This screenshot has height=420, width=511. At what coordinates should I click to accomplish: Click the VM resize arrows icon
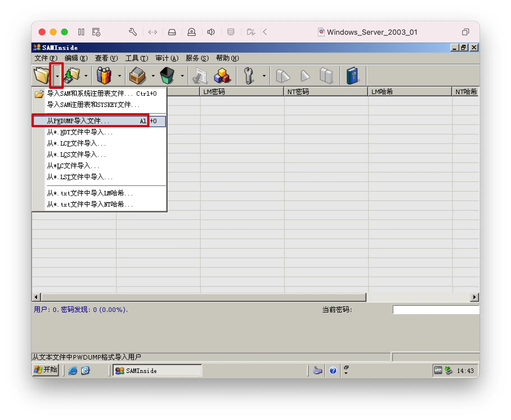coord(153,32)
